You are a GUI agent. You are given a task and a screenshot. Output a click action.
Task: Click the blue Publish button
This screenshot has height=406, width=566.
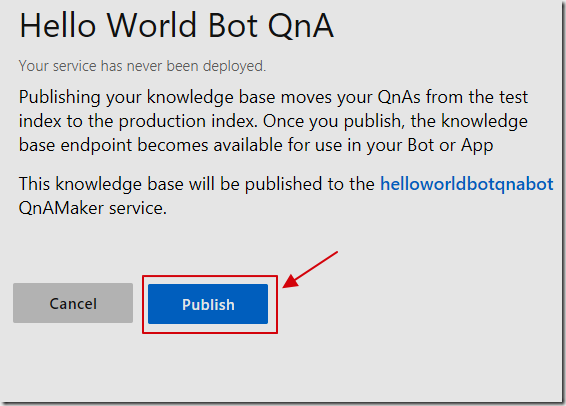point(208,304)
